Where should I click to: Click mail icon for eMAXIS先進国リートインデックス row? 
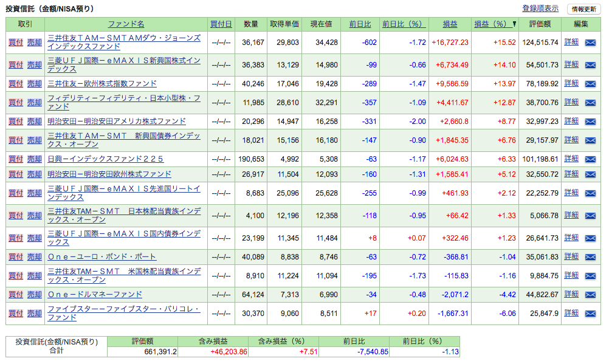590,193
